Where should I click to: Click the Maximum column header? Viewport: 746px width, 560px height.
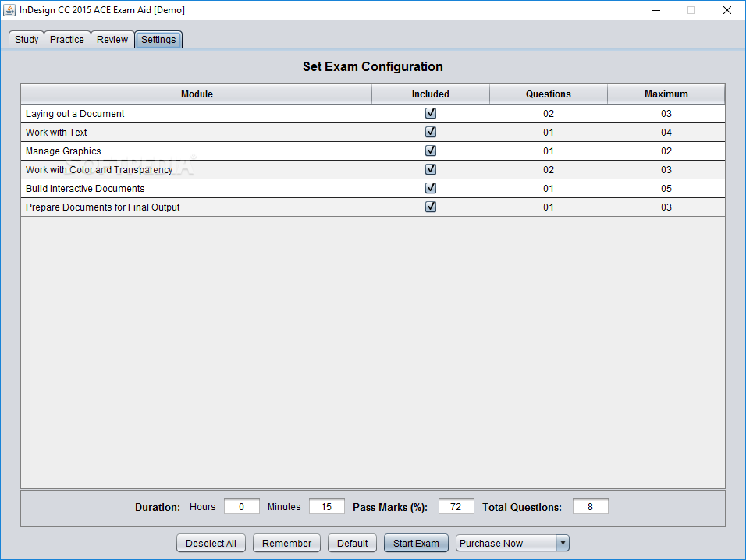(666, 94)
